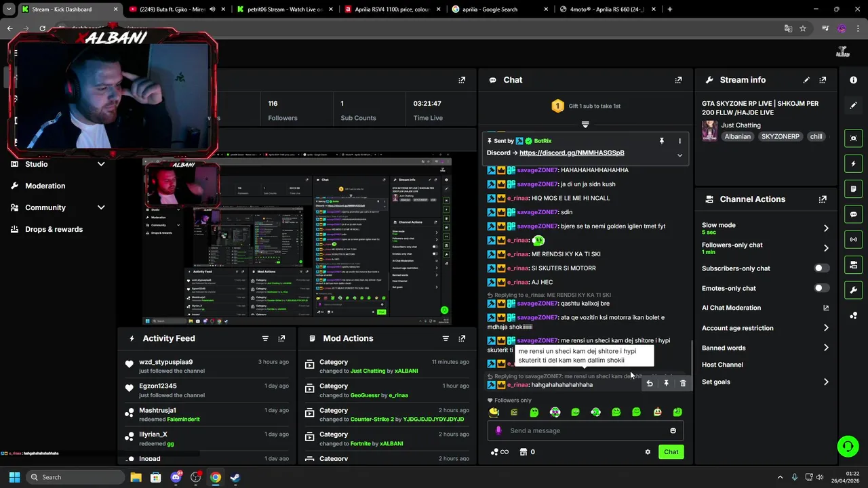The width and height of the screenshot is (868, 488).
Task: Expand Slow mode settings
Action: pos(826,228)
